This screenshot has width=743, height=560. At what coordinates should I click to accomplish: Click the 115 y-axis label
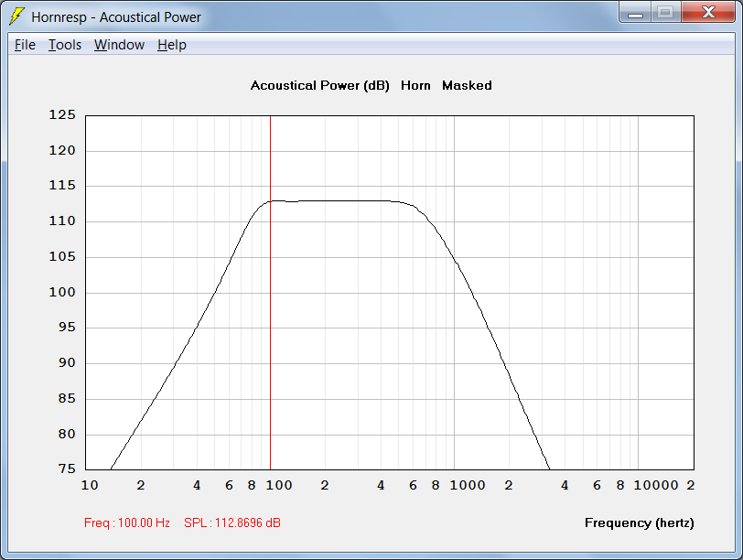pos(62,185)
